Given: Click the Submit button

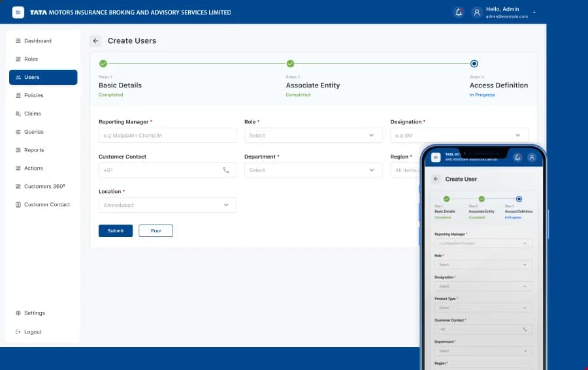Looking at the screenshot, I should [x=116, y=231].
